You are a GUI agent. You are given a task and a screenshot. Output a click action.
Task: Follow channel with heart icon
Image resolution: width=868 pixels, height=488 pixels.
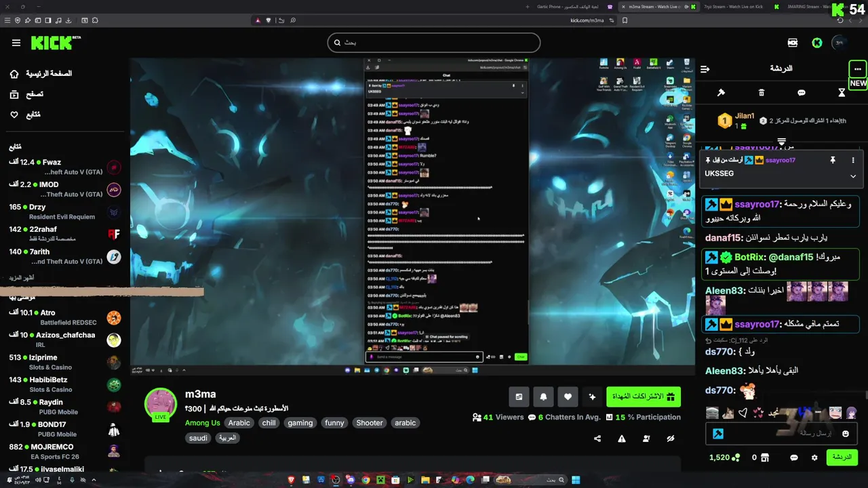568,396
